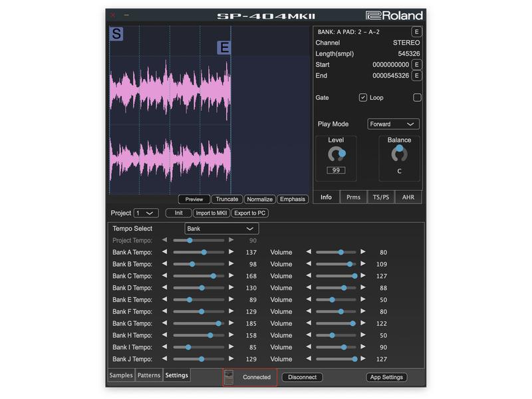
Task: Click the Bank I Volume slider
Action: (336, 347)
